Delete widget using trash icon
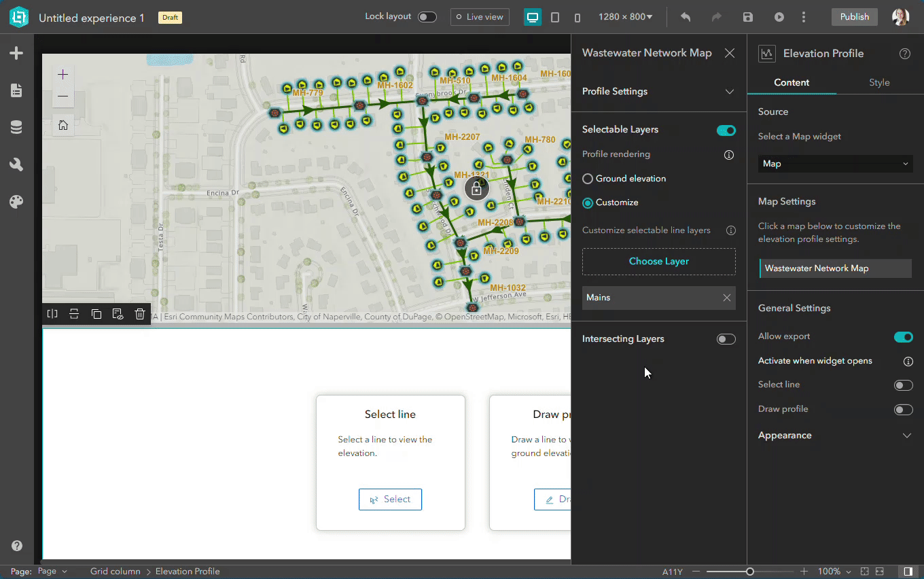The height and width of the screenshot is (579, 924). [x=139, y=314]
